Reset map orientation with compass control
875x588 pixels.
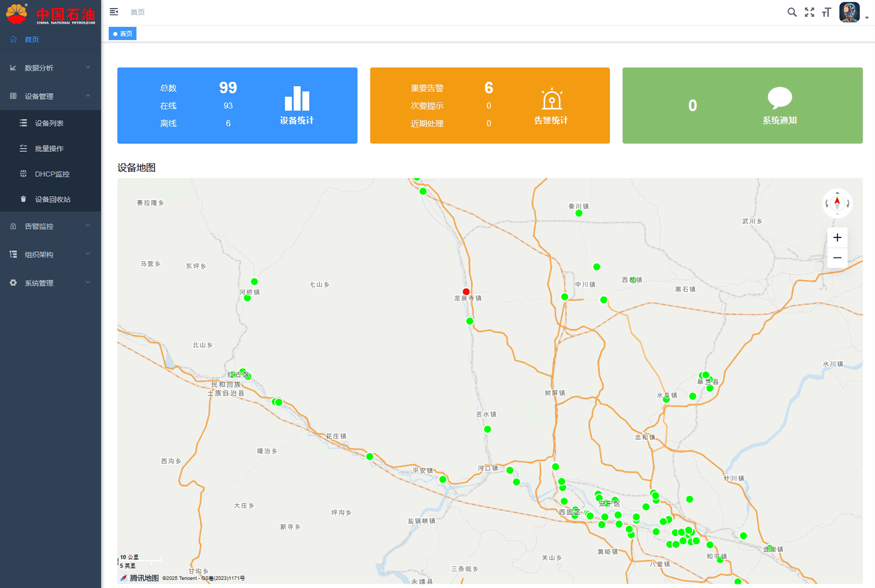[x=837, y=203]
